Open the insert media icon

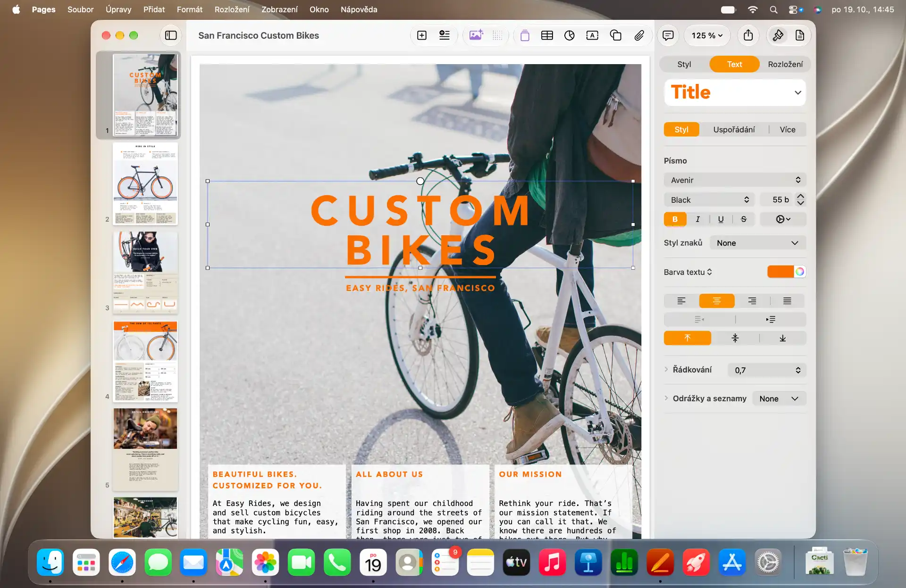pyautogui.click(x=476, y=35)
